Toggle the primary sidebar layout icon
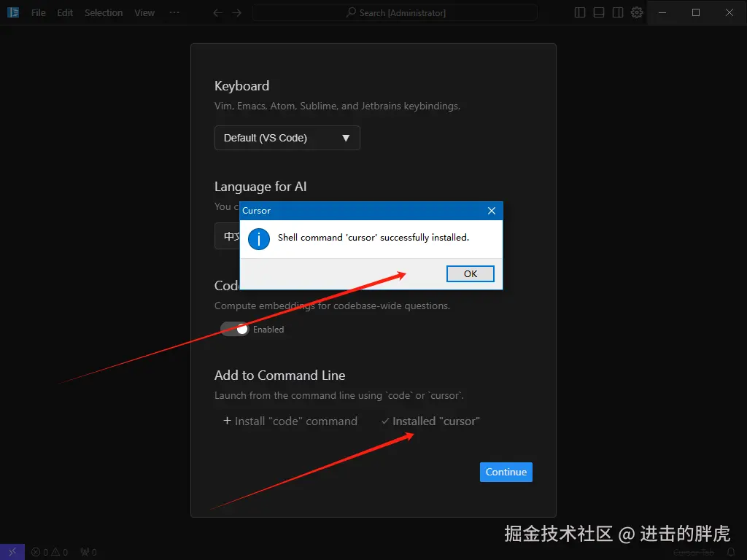Image resolution: width=747 pixels, height=560 pixels. click(580, 13)
